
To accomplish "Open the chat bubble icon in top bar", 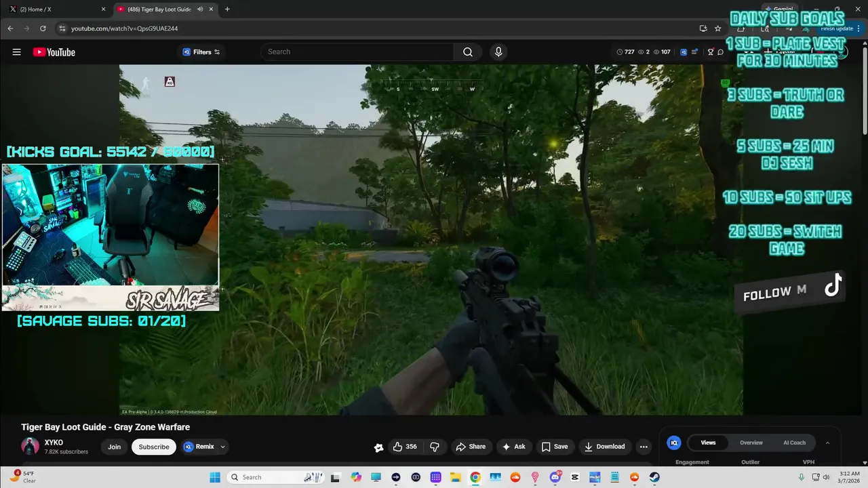I will (721, 52).
